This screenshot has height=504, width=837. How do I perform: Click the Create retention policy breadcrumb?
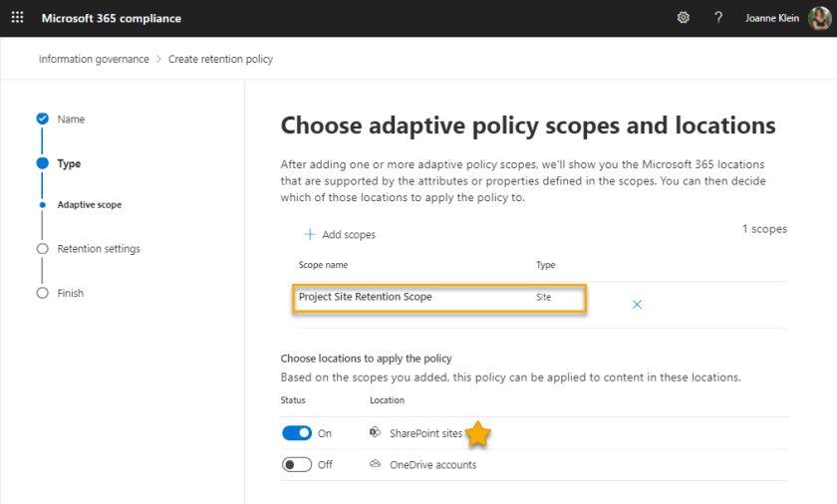pos(220,59)
